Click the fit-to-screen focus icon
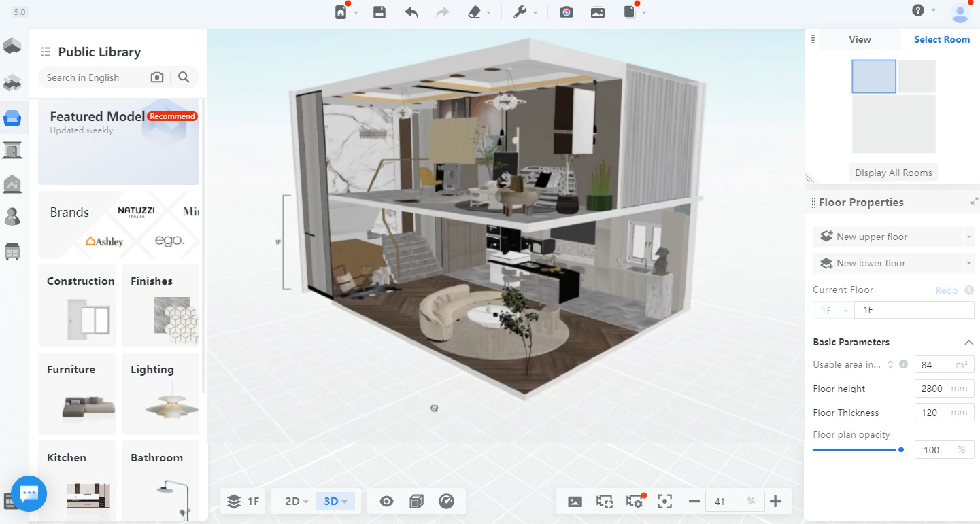The height and width of the screenshot is (524, 980). click(664, 502)
